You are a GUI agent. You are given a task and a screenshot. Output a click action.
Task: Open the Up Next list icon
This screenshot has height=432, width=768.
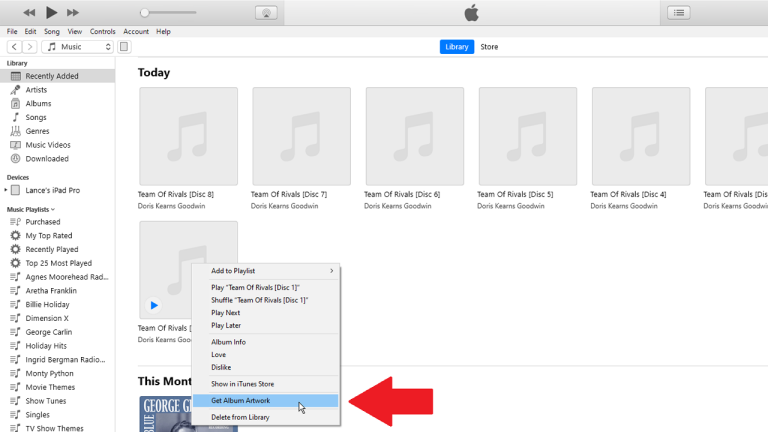click(x=679, y=13)
